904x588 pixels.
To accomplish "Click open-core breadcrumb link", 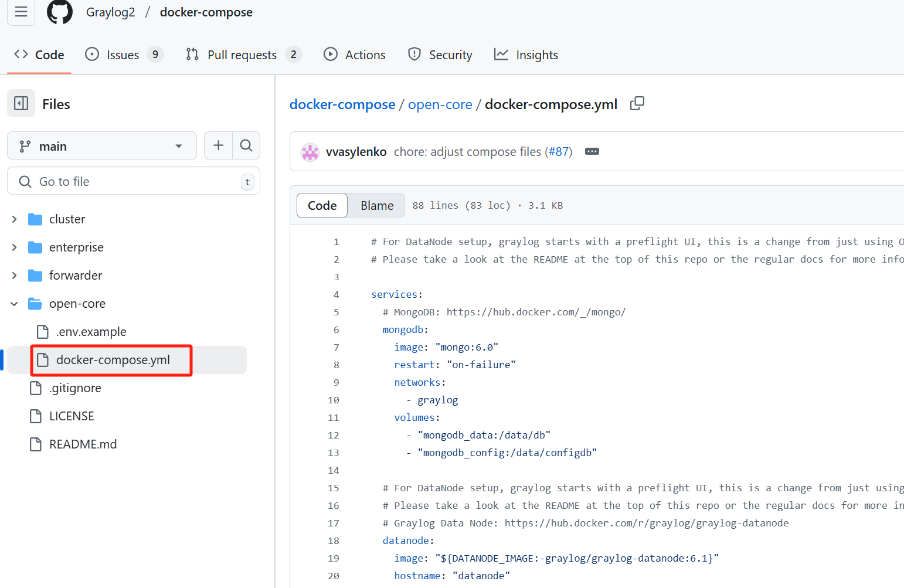I will pos(440,104).
